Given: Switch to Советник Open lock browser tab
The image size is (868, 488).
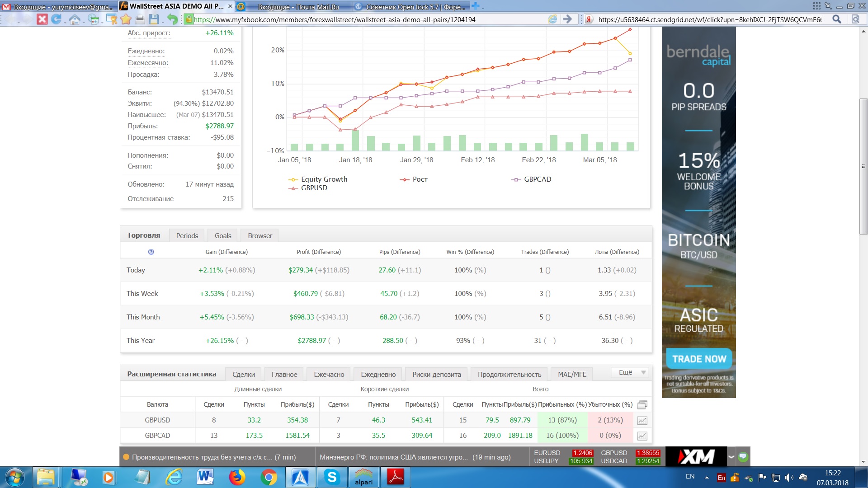Looking at the screenshot, I should point(410,6).
